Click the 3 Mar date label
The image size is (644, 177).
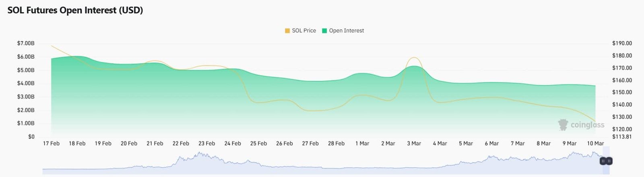pyautogui.click(x=414, y=144)
